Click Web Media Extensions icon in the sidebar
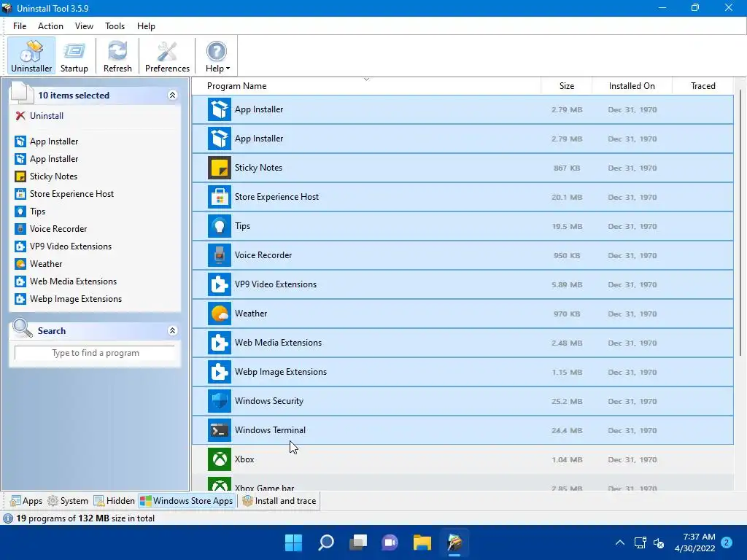The image size is (747, 560). pyautogui.click(x=20, y=281)
